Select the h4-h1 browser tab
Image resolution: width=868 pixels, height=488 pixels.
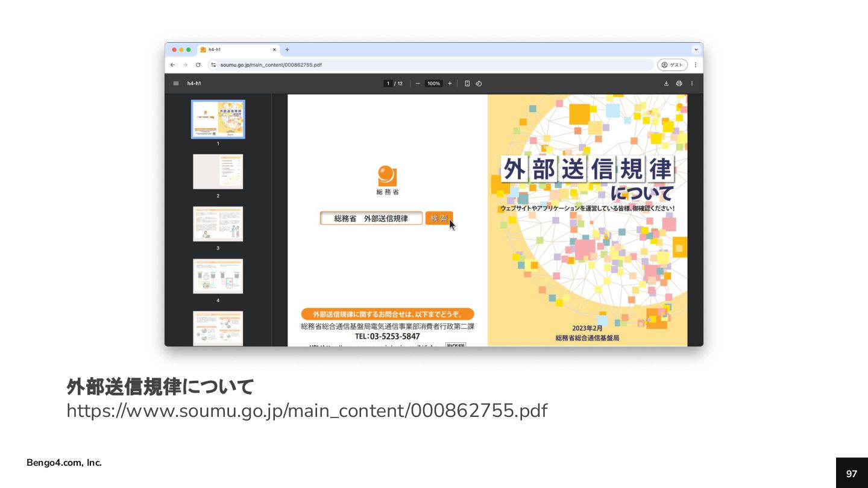(x=238, y=49)
